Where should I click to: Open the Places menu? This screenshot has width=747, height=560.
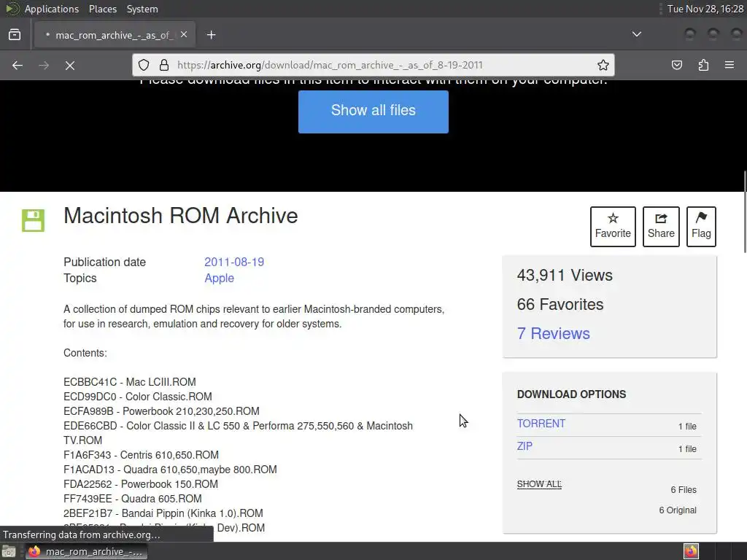pos(102,9)
